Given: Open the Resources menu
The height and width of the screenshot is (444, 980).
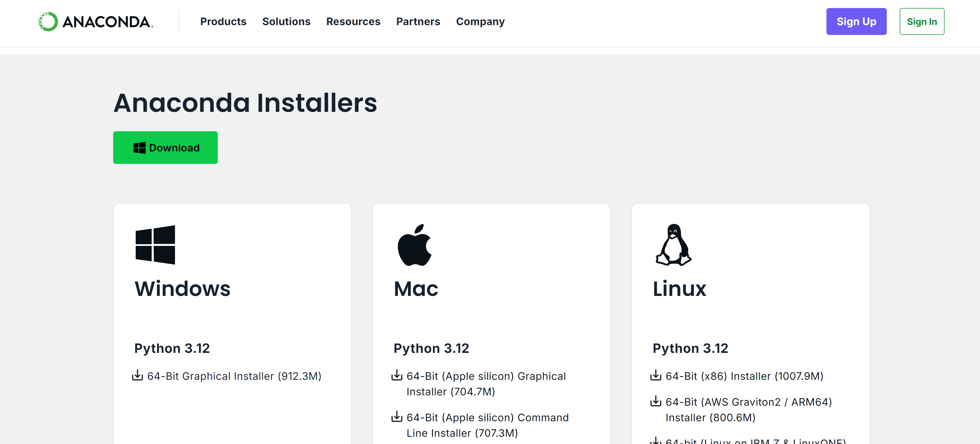Looking at the screenshot, I should click(x=353, y=22).
